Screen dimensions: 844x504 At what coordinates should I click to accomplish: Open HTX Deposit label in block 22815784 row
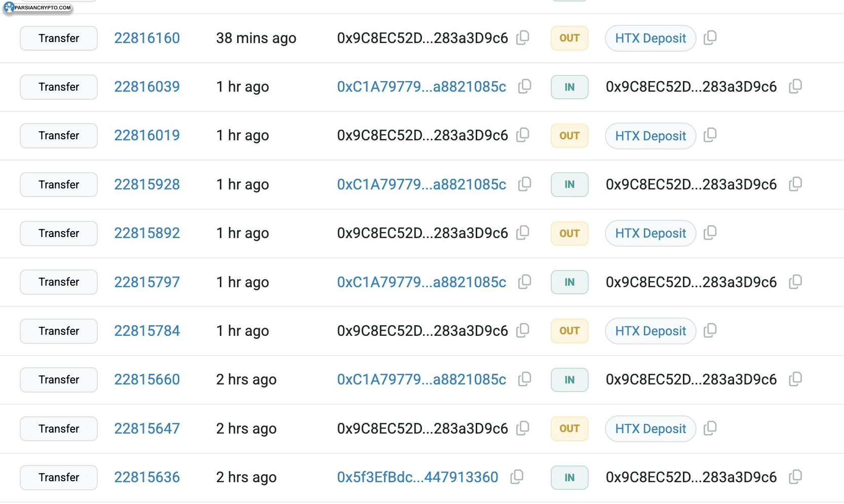click(x=650, y=331)
